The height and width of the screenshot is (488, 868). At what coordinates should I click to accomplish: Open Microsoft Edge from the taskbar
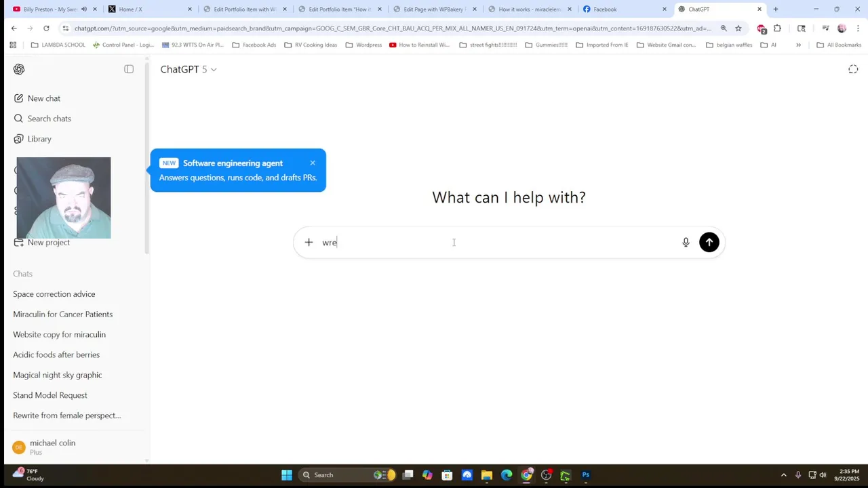point(507,475)
